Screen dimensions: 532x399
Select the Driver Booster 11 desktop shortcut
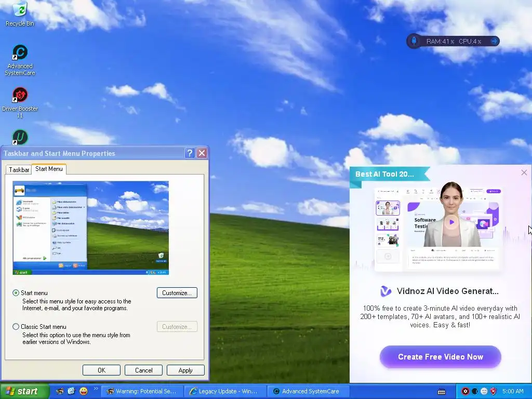coord(20,103)
